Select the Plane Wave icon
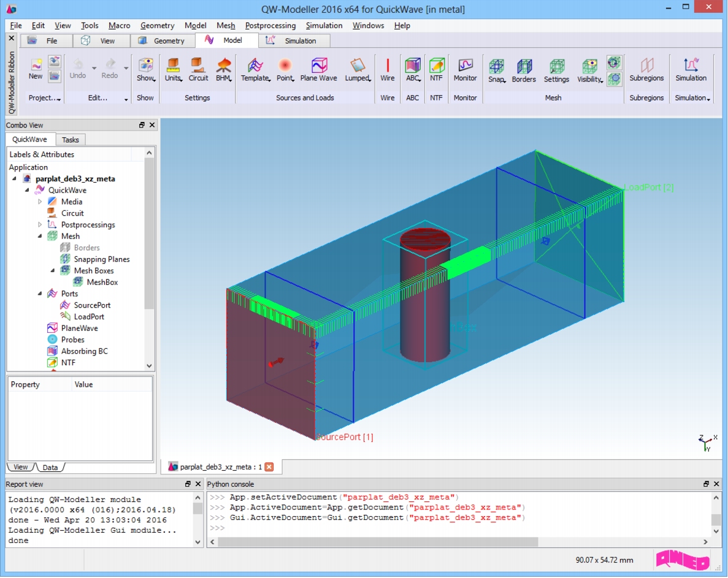 click(319, 66)
